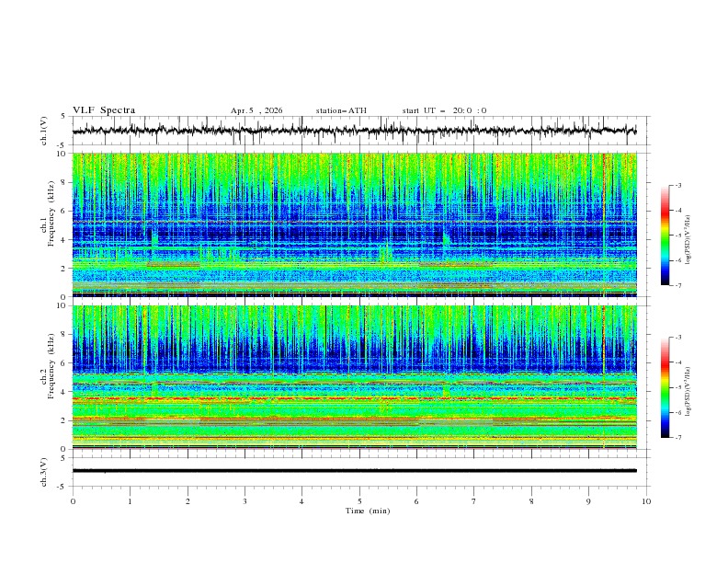Click the "9" tick label on the time axis
Image resolution: width=728 pixels, height=563 pixels.
coord(588,501)
